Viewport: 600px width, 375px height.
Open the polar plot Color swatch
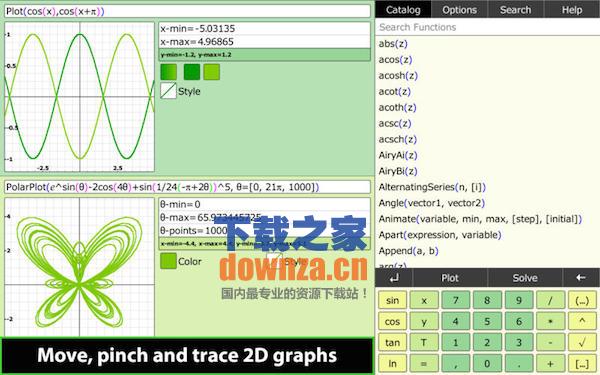(x=168, y=261)
